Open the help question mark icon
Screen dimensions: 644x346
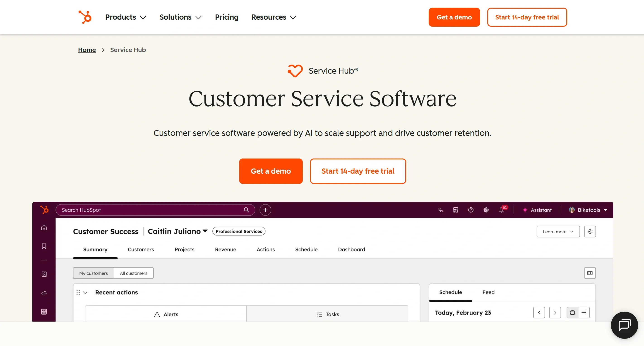tap(471, 210)
